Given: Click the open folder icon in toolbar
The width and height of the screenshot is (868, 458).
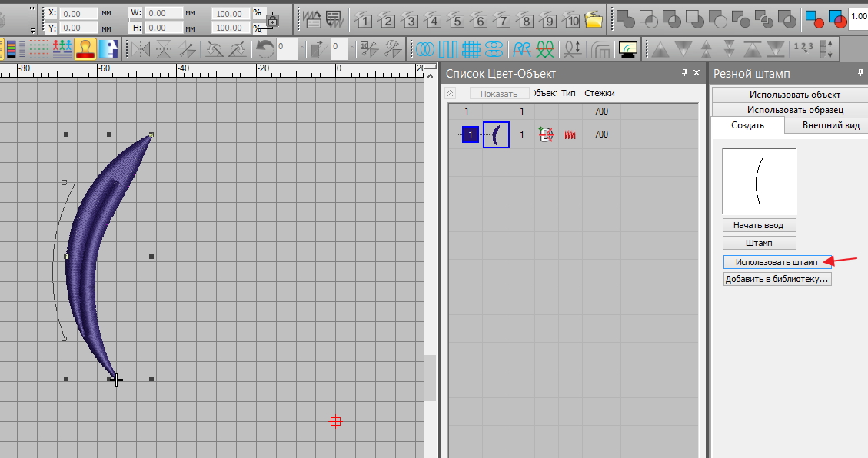Looking at the screenshot, I should pos(593,18).
